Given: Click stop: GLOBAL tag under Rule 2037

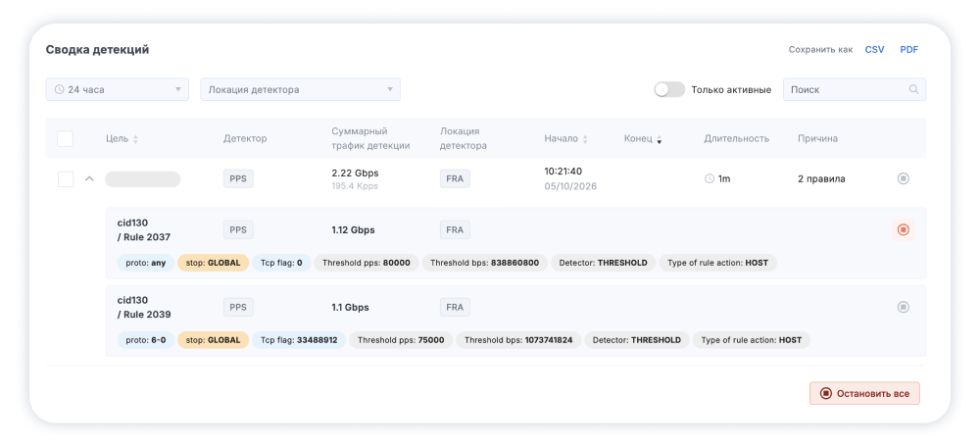Looking at the screenshot, I should 213,263.
